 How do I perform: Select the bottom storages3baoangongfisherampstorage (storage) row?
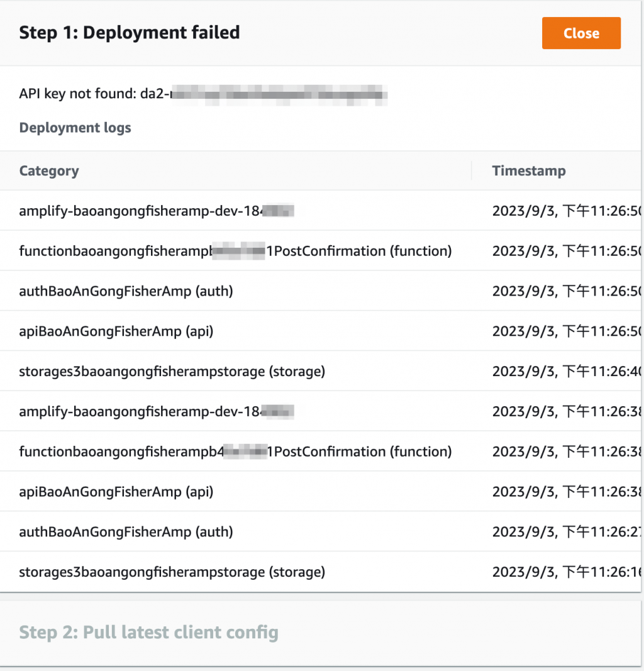coord(172,572)
